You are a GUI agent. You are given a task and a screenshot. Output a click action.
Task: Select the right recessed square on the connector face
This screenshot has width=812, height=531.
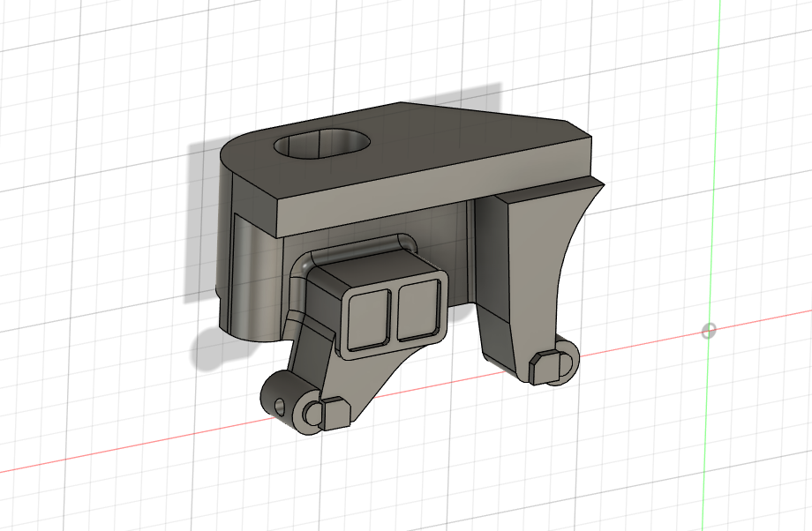(419, 310)
